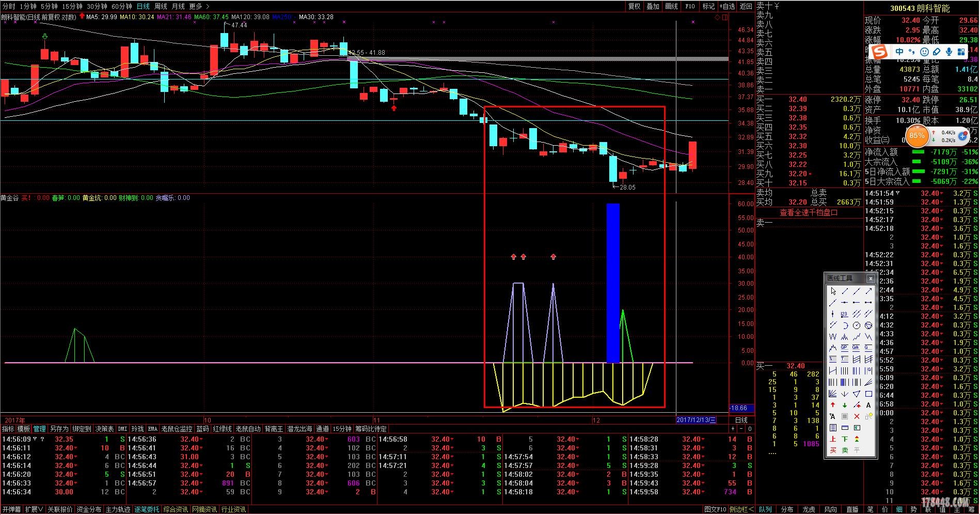This screenshot has height=515, width=980.
Task: Collapse the 侧边栏 sidebar
Action: pos(741,509)
